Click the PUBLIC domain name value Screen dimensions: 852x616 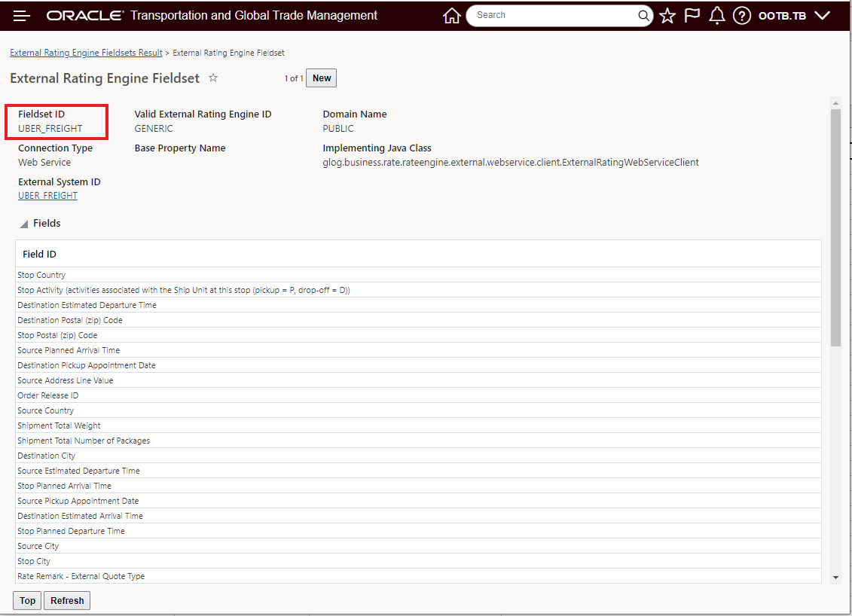pyautogui.click(x=338, y=129)
